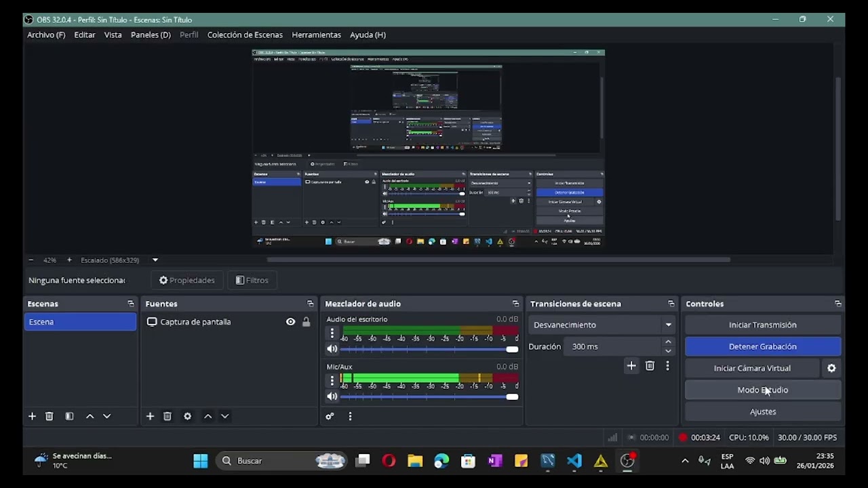Open audio mixer three-dot menu
The height and width of the screenshot is (488, 868).
tap(350, 416)
